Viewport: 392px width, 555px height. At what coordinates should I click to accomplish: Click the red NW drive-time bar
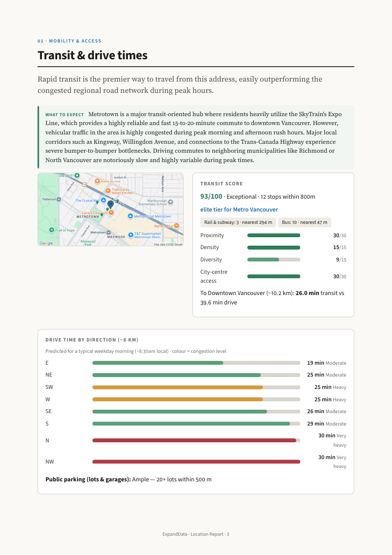click(x=196, y=462)
